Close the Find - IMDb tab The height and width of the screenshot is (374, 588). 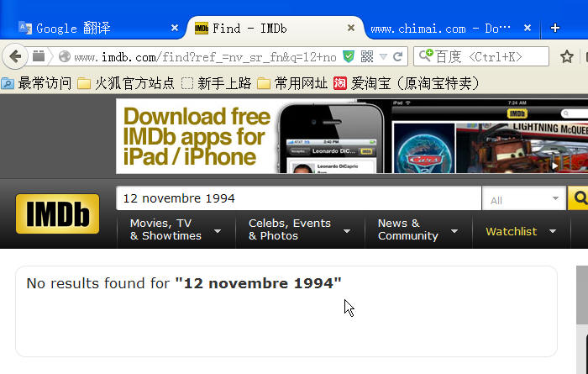coord(351,28)
